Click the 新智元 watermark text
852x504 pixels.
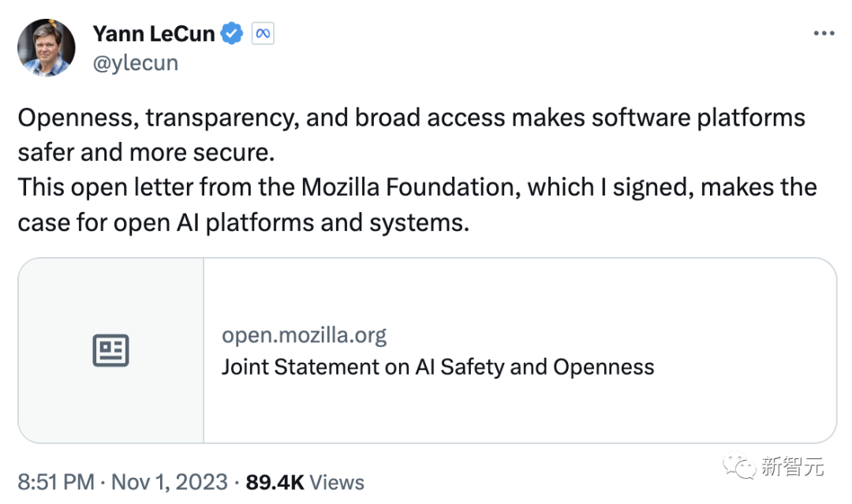coord(792,466)
